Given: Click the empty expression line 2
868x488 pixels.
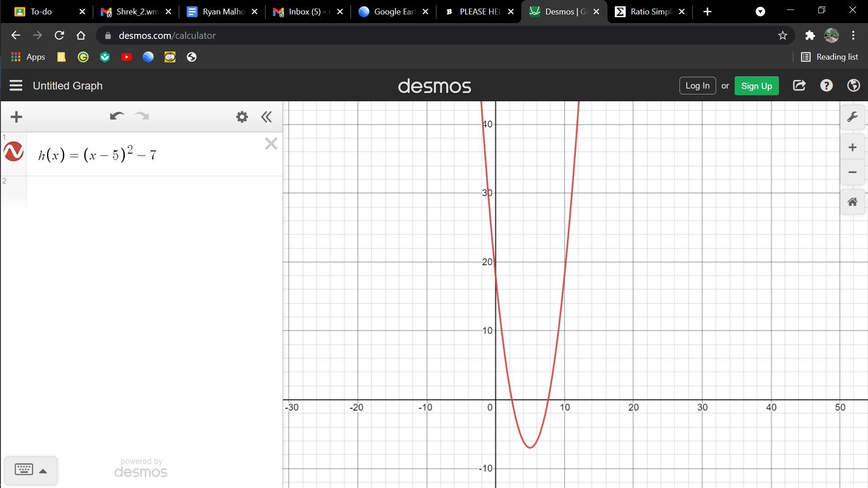Looking at the screenshot, I should click(x=154, y=192).
